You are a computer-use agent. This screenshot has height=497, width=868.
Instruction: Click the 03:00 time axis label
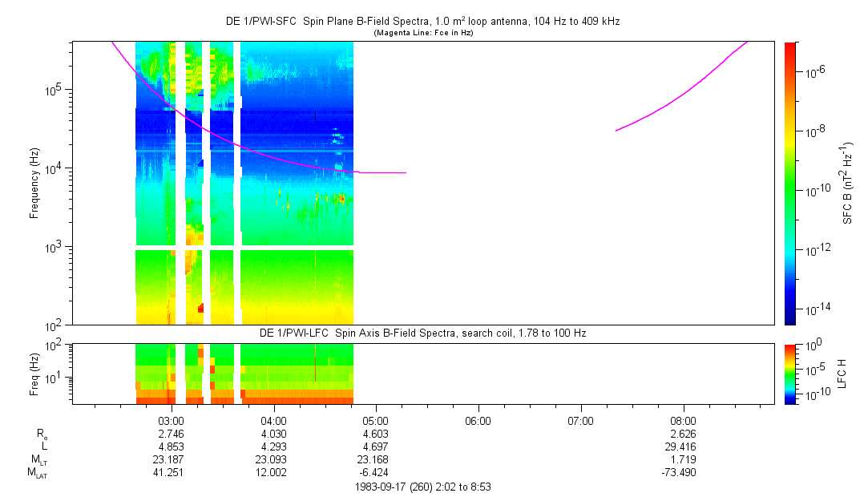(171, 421)
